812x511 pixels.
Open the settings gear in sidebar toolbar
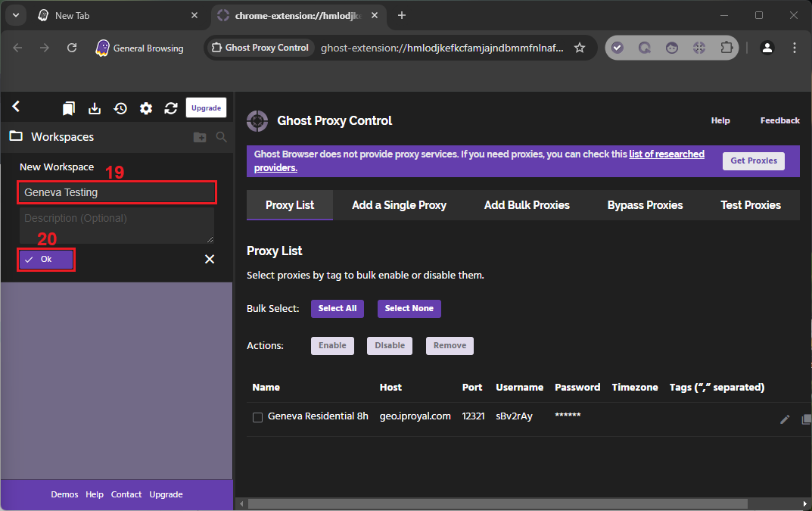(x=146, y=108)
